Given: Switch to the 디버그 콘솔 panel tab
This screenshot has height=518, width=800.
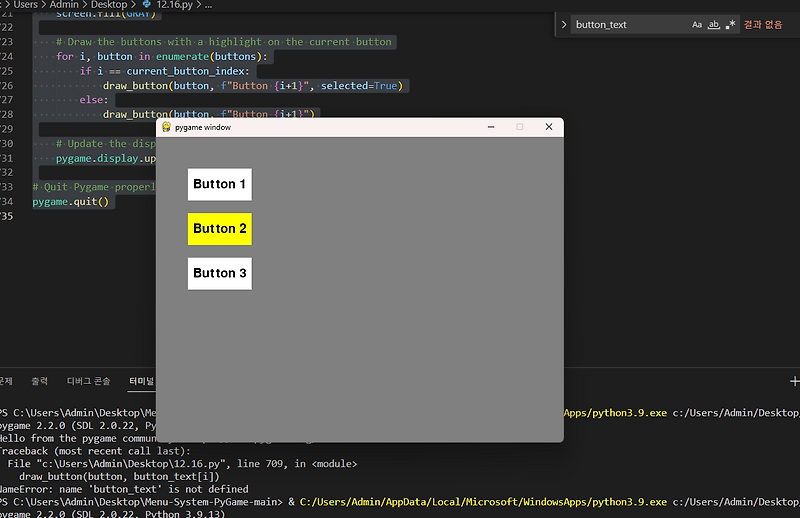Looking at the screenshot, I should coord(88,381).
